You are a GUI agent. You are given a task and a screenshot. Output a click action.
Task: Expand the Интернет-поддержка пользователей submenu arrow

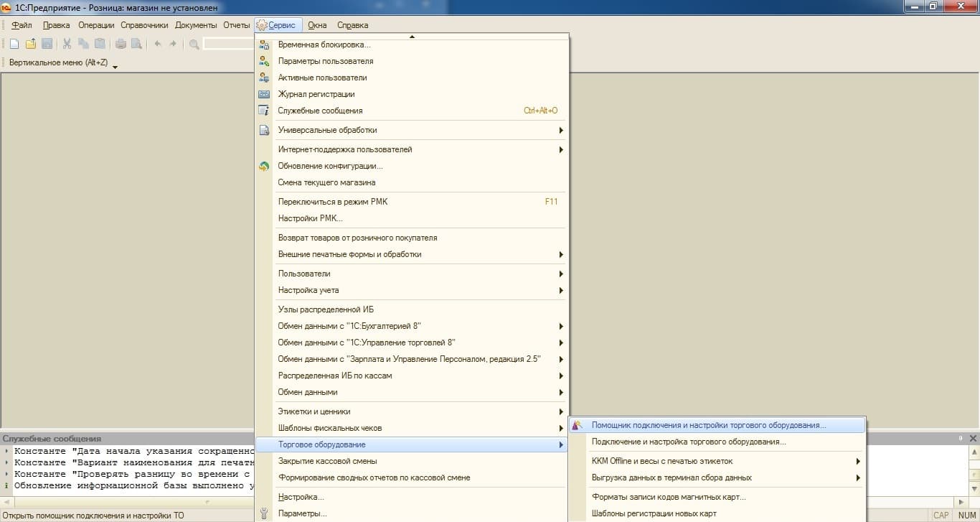561,149
